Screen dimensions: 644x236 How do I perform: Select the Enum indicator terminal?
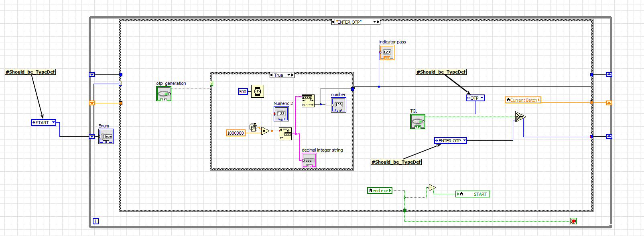point(106,136)
